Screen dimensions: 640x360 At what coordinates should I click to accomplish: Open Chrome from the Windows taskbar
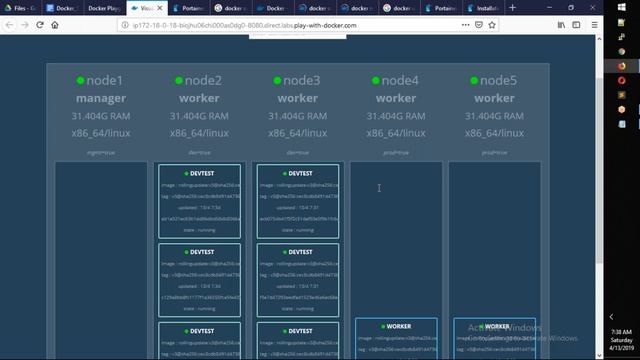pos(622,51)
